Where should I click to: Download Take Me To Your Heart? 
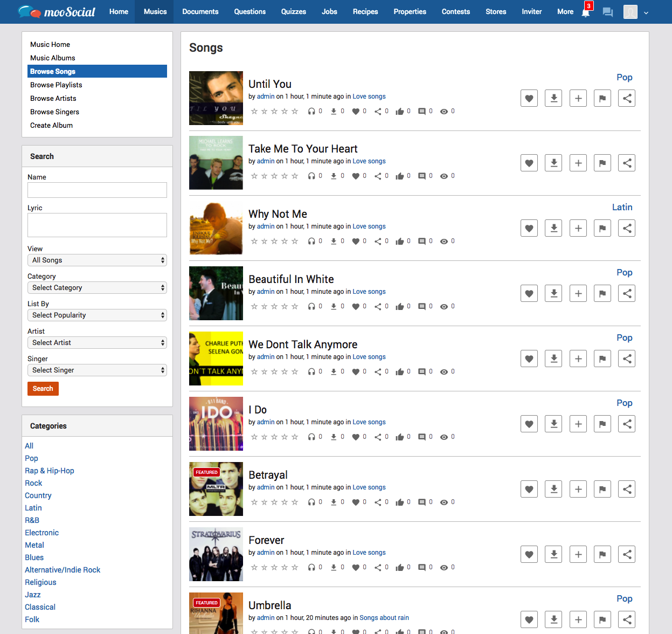click(x=553, y=163)
